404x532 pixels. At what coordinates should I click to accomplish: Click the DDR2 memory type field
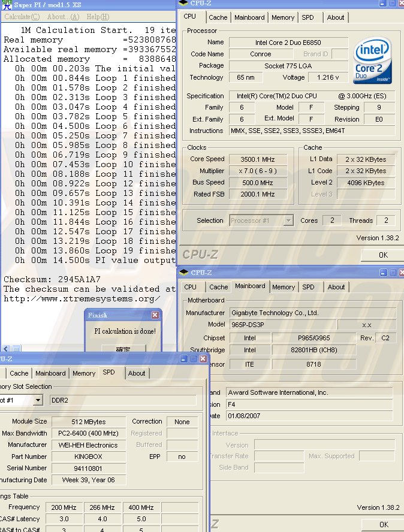123,400
